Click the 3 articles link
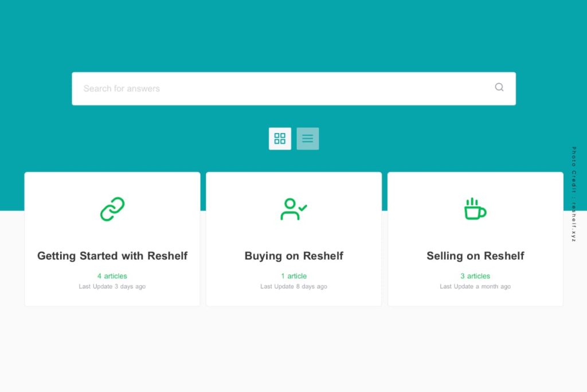Image resolution: width=587 pixels, height=392 pixels. pyautogui.click(x=475, y=276)
